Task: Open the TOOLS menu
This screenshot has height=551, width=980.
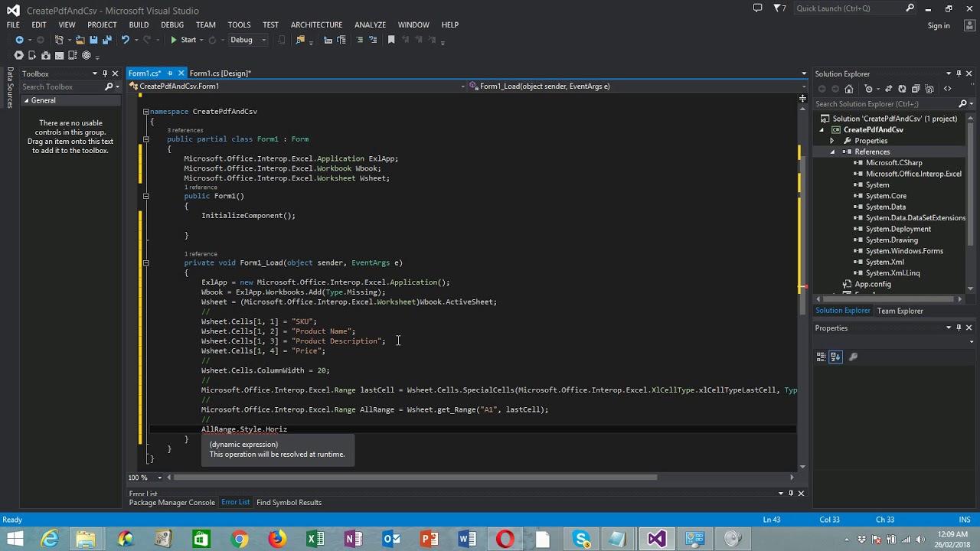Action: click(239, 24)
